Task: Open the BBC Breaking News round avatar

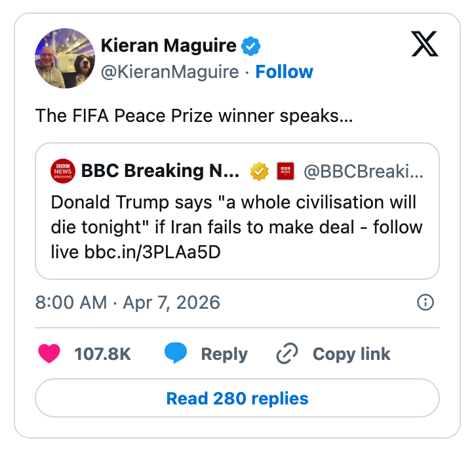Action: [62, 172]
